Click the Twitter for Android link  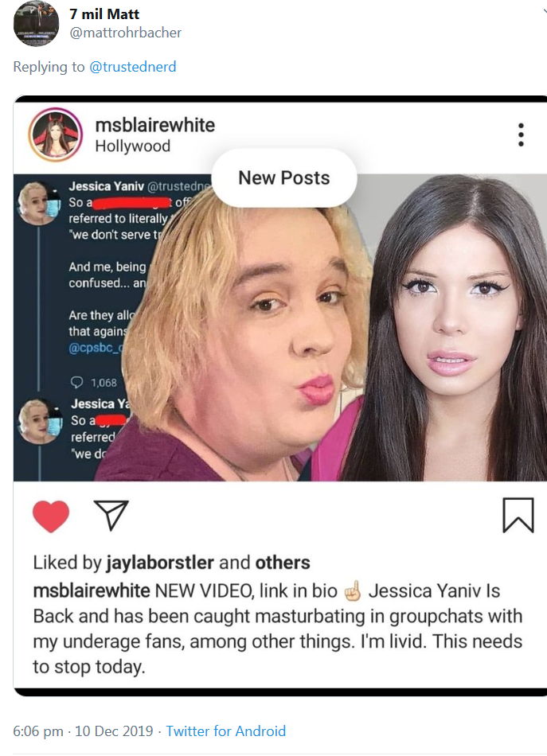226,731
